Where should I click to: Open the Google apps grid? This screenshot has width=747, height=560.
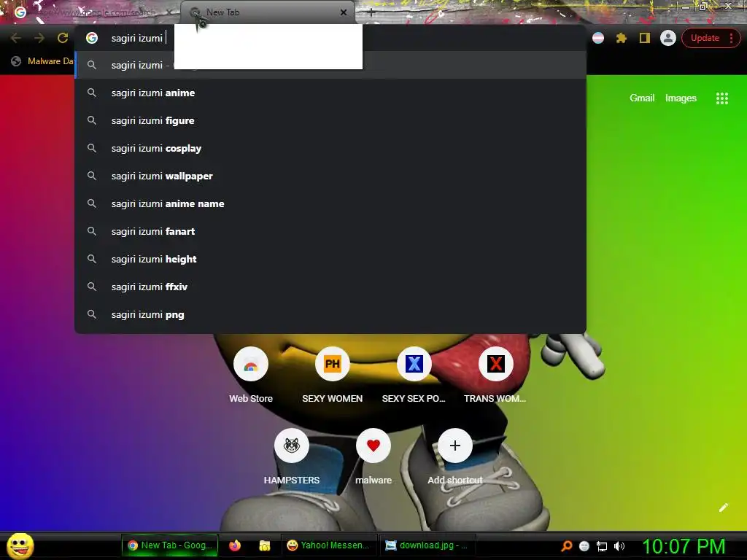[721, 98]
